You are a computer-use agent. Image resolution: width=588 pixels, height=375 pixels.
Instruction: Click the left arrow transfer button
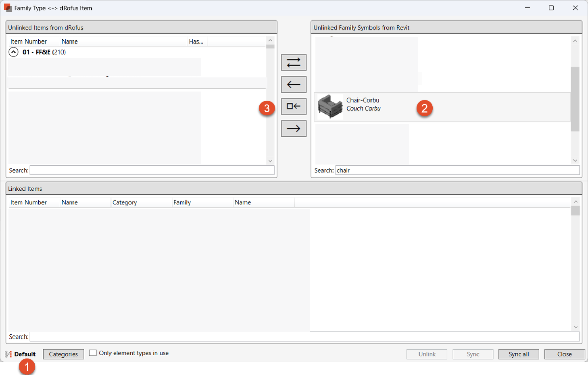(x=294, y=85)
